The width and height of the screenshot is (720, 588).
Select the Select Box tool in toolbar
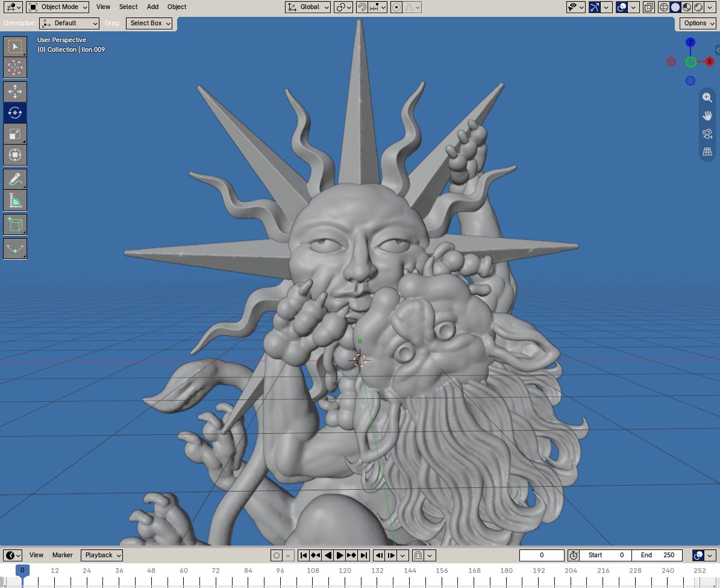14,46
